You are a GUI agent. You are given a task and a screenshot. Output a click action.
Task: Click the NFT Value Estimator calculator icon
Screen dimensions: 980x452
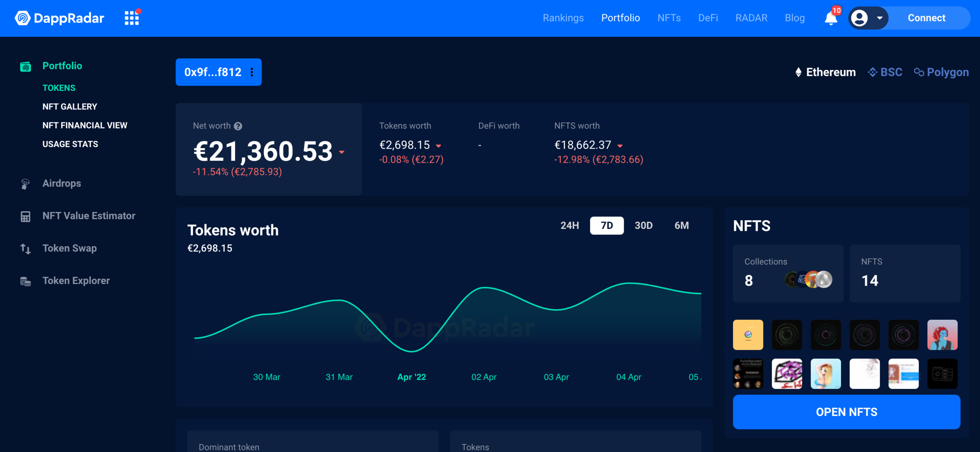tap(25, 216)
